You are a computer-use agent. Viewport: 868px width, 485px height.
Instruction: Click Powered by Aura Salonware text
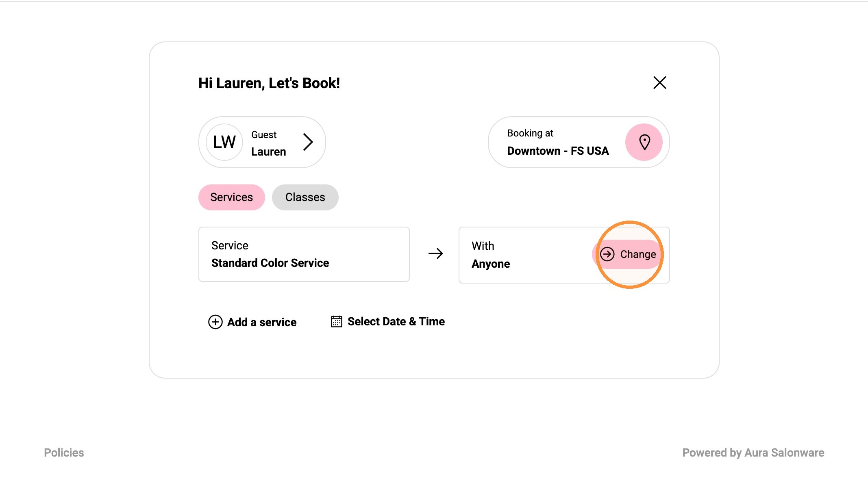[x=753, y=453]
